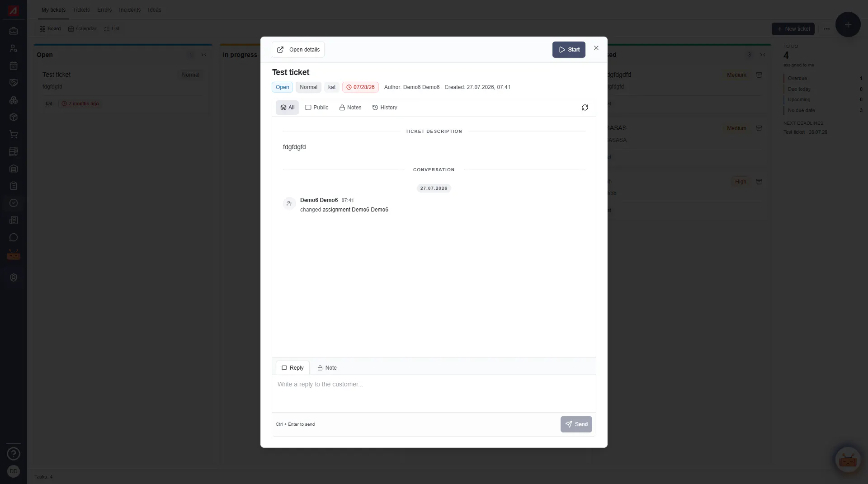Open the Errors top tab
The height and width of the screenshot is (484, 868).
coord(104,10)
